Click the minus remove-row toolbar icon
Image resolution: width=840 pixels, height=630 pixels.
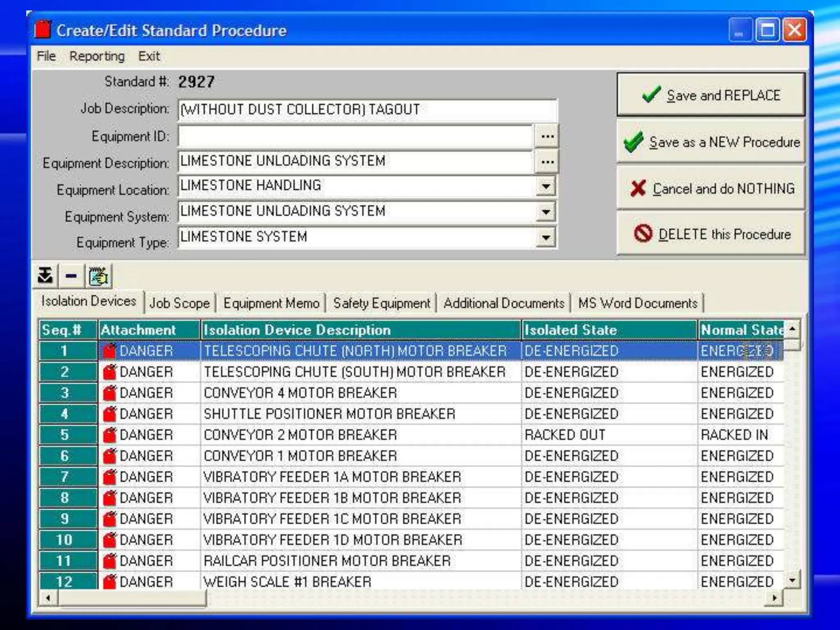point(71,276)
